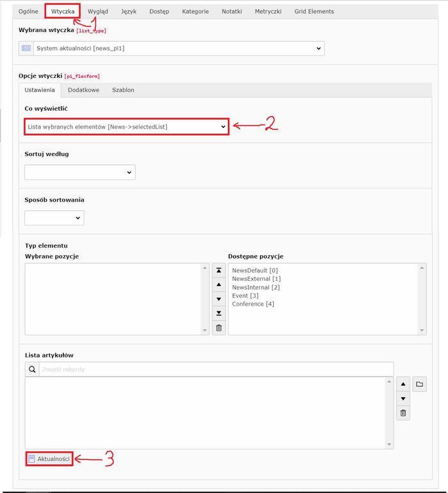Screen dimensions: 448x493
Task: Open the Wybrana wtyczka plugin dropdown
Action: (x=171, y=48)
